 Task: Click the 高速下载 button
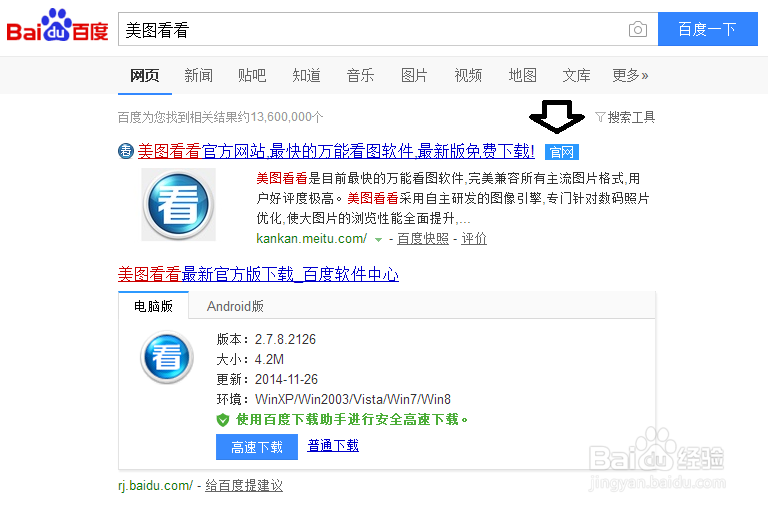click(x=257, y=447)
